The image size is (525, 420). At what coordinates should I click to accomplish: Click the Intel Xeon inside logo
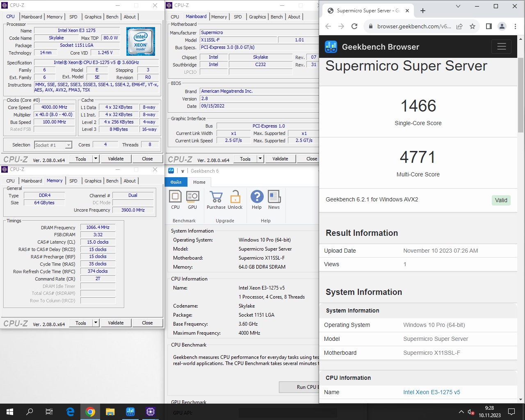[141, 41]
